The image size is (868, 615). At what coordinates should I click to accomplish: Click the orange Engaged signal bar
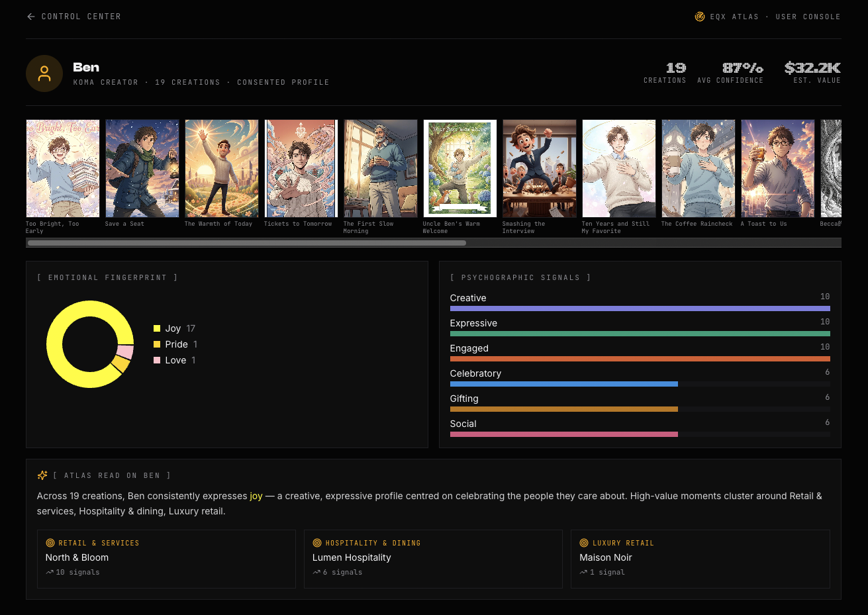pos(640,359)
